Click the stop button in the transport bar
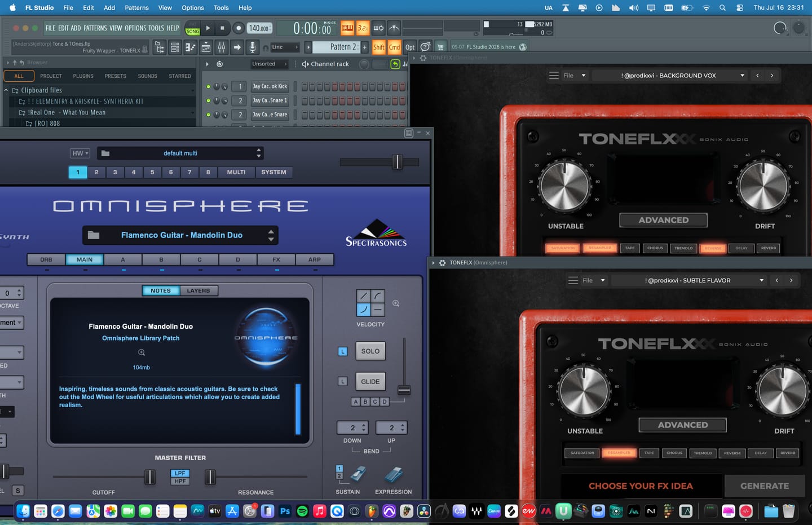Screen dimensions: 812x525 coord(222,28)
